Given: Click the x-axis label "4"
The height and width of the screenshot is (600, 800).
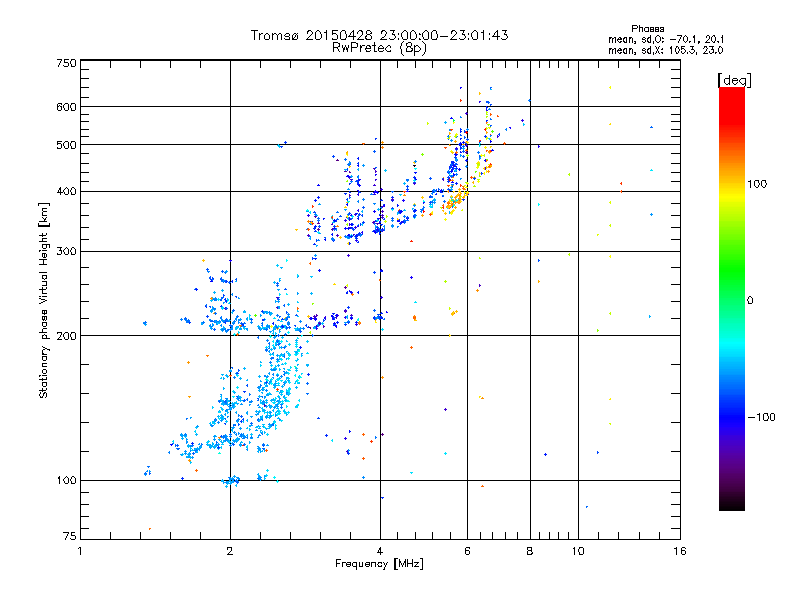Looking at the screenshot, I should click(380, 551).
